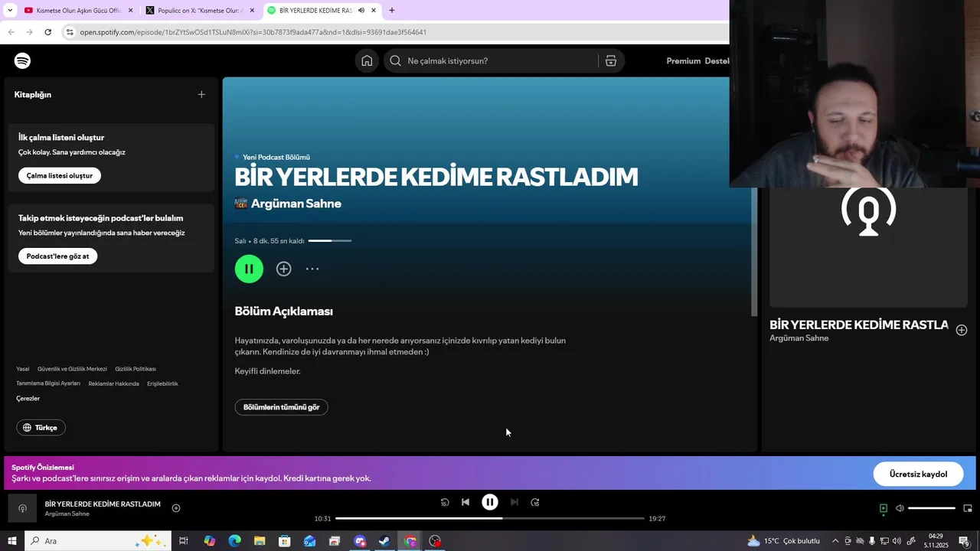The height and width of the screenshot is (551, 980).
Task: Reload the page with the refresh button
Action: [x=47, y=32]
